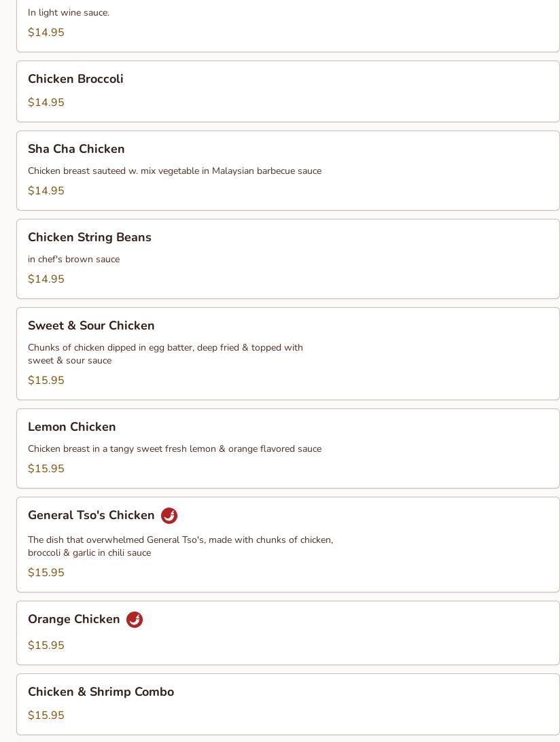This screenshot has width=560, height=742.
Task: Click Sha Cha Chicken Malaysian barbecue description
Action: click(175, 171)
